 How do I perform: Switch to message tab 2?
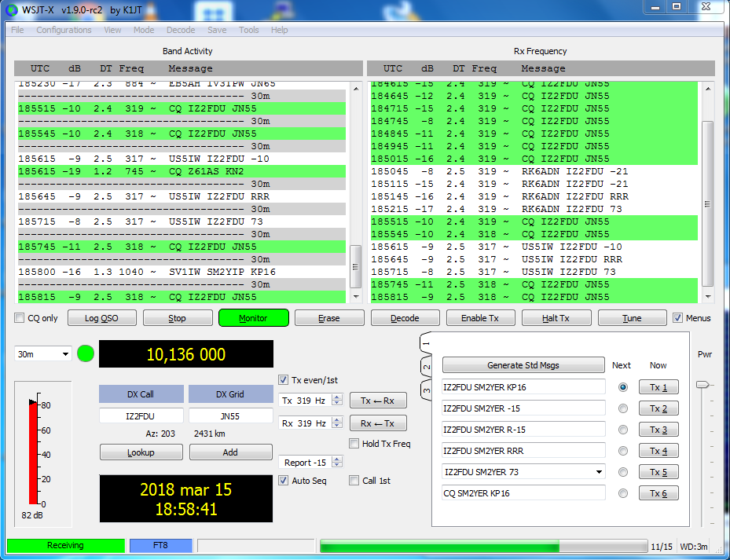point(427,368)
